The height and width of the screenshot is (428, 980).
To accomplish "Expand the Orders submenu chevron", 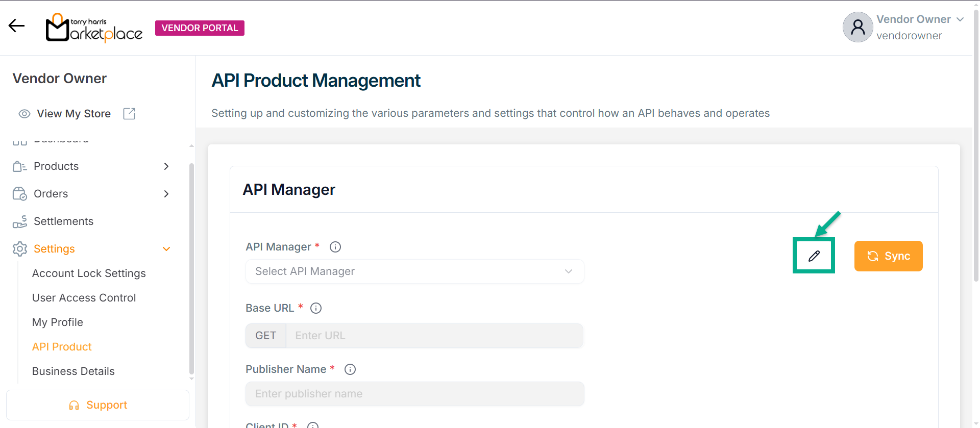I will tap(166, 194).
